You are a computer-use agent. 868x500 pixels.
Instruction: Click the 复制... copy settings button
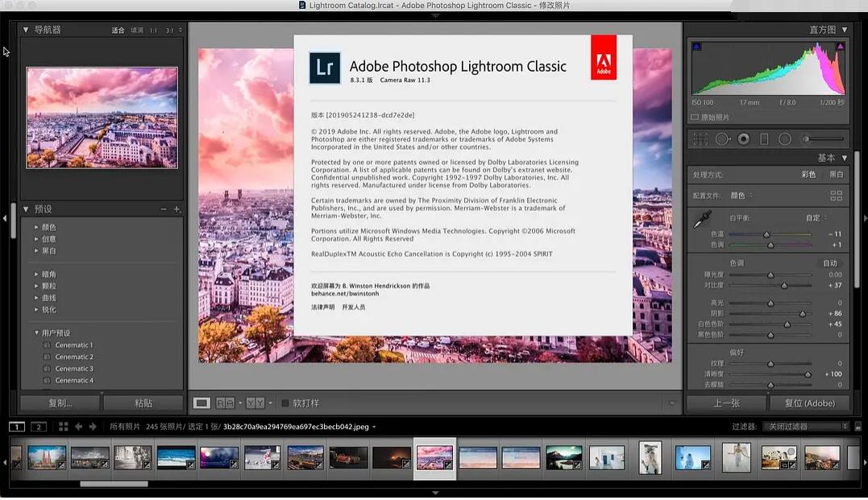click(60, 403)
